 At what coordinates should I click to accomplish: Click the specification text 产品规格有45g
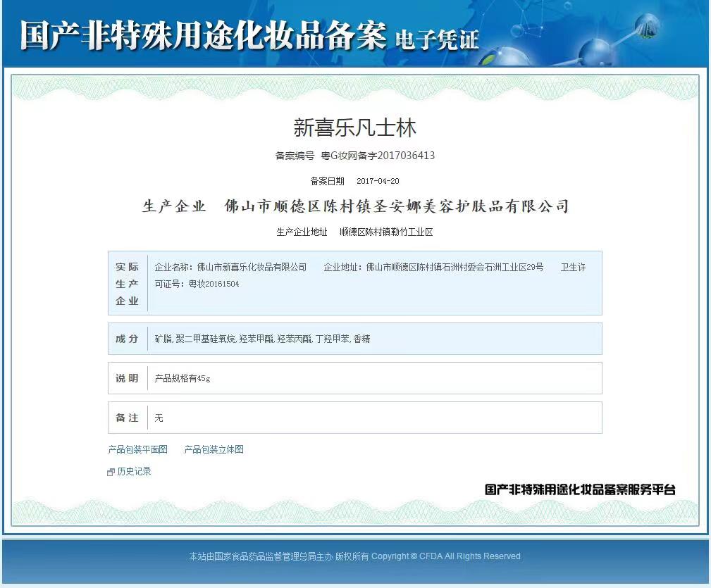pyautogui.click(x=183, y=378)
